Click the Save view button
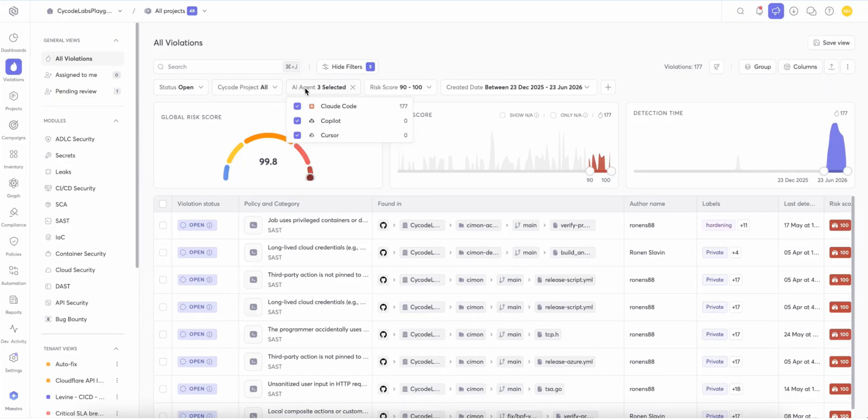The height and width of the screenshot is (420, 868). (x=831, y=43)
